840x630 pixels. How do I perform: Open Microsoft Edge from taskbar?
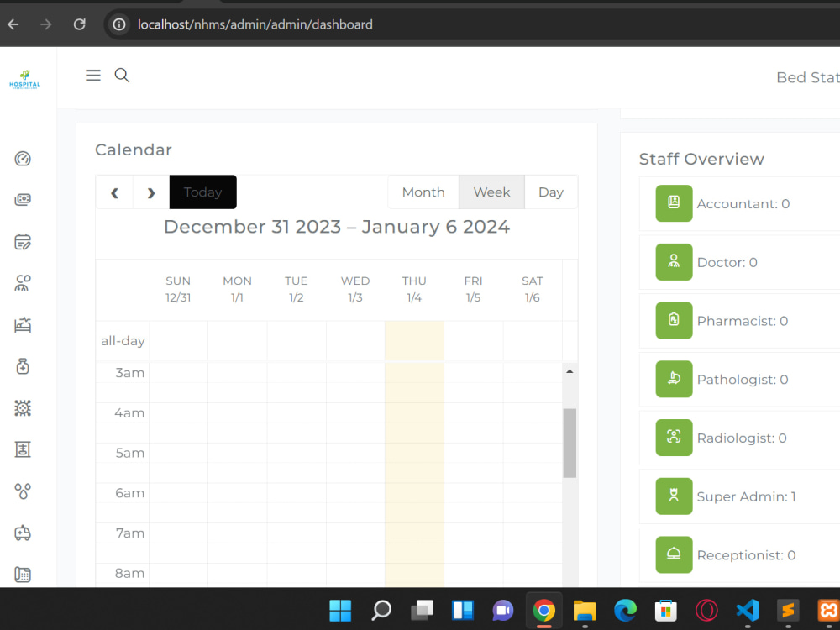(625, 610)
